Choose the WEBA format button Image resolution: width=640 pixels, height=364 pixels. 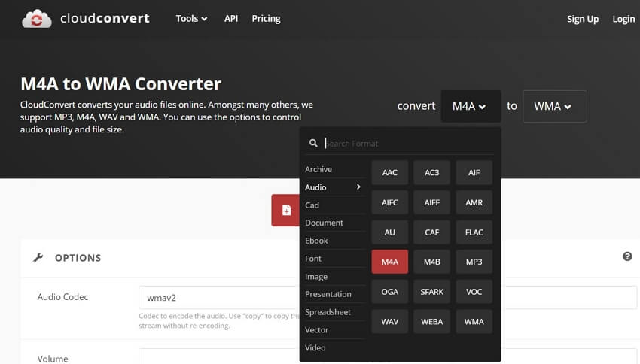pyautogui.click(x=432, y=321)
